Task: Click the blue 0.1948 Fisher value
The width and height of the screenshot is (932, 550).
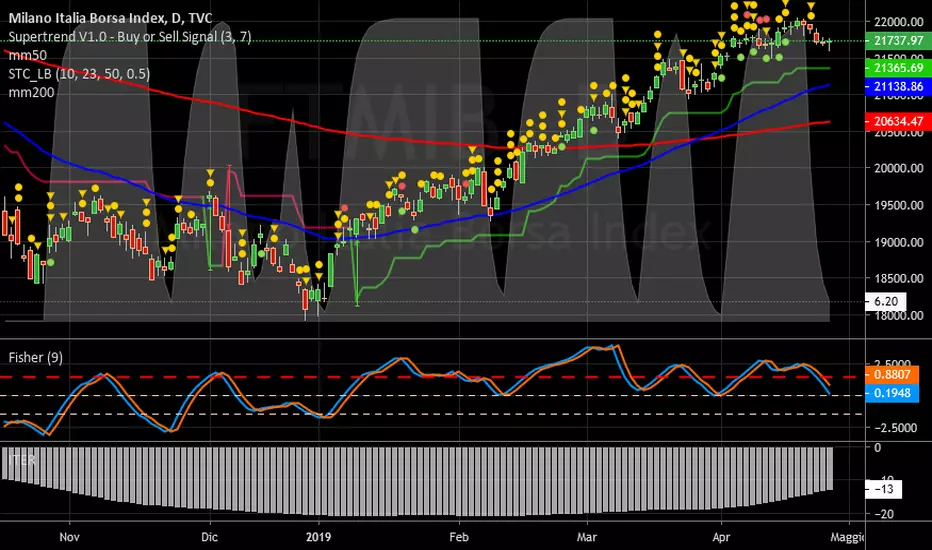Action: click(x=892, y=393)
